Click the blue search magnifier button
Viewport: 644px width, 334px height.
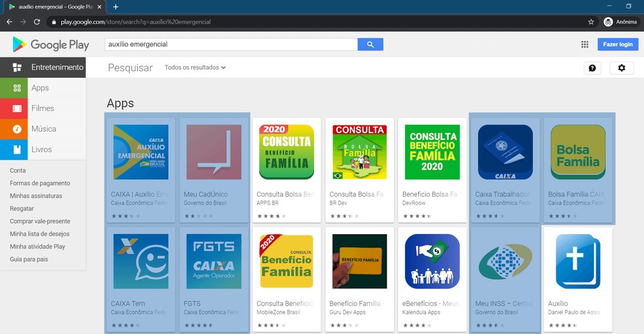(370, 44)
